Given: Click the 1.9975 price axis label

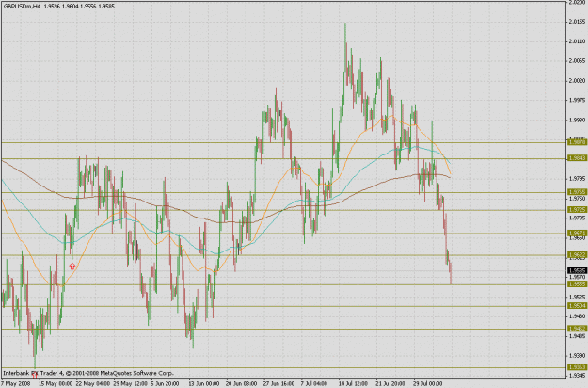Looking at the screenshot, I should click(577, 100).
